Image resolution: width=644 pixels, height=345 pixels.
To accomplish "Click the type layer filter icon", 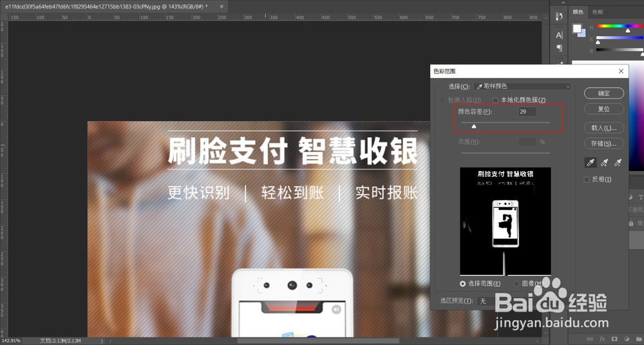I will click(x=641, y=198).
